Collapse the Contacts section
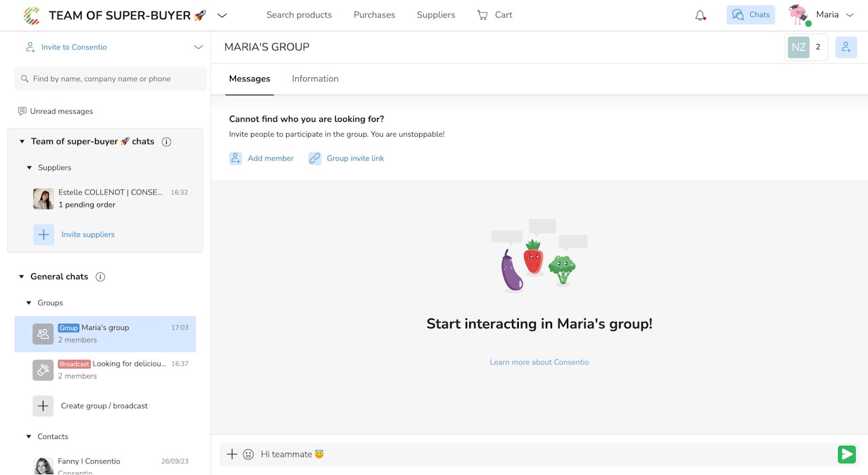868x475 pixels. pyautogui.click(x=29, y=437)
